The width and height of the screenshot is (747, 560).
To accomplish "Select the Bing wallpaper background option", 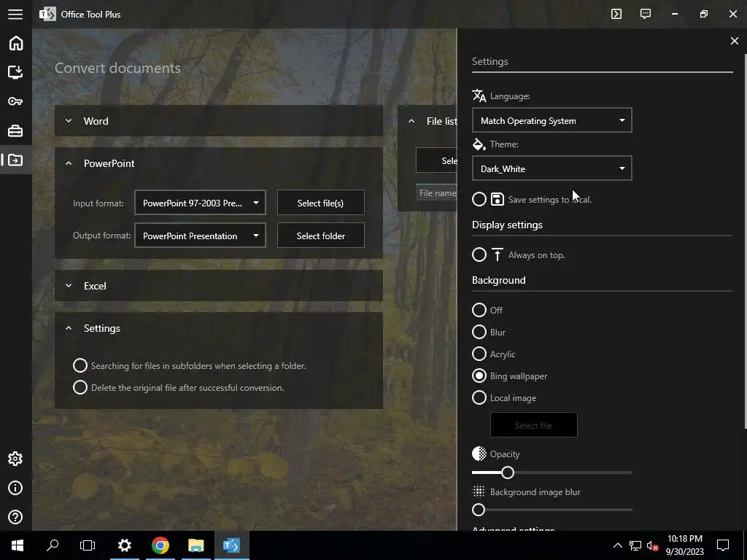I will pyautogui.click(x=479, y=376).
